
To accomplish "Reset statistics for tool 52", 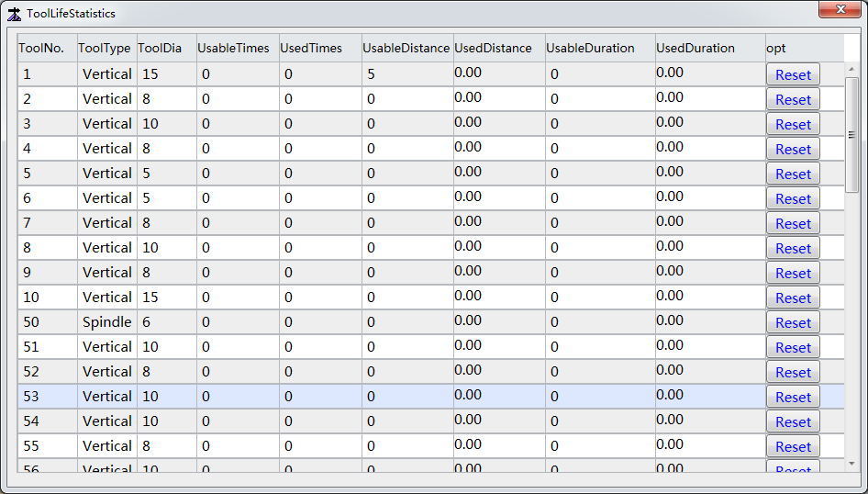I will 793,372.
